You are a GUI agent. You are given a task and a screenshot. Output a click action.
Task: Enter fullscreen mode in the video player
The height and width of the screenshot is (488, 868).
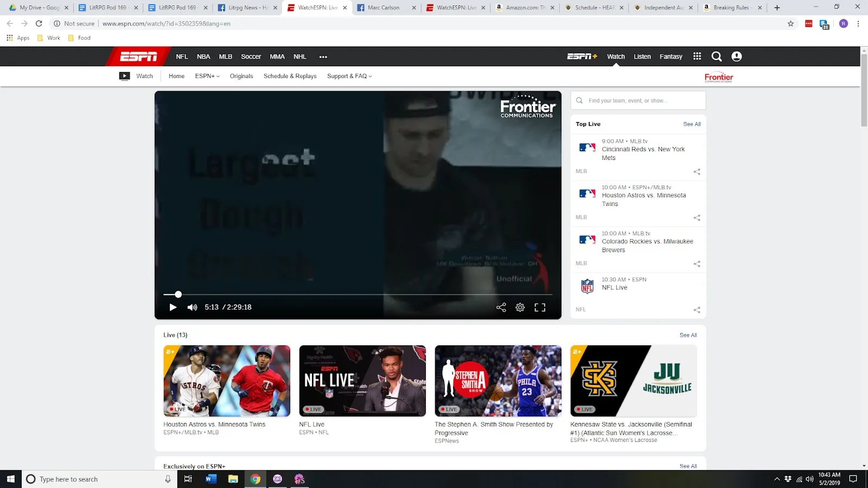pyautogui.click(x=540, y=307)
